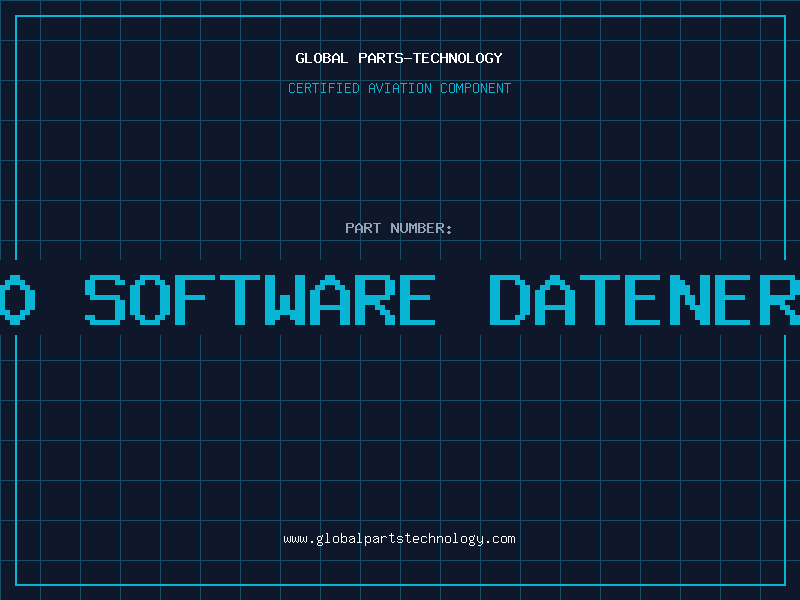Select the word AVIATION in the subtitle
Viewport: 800px width, 600px height.
click(400, 88)
